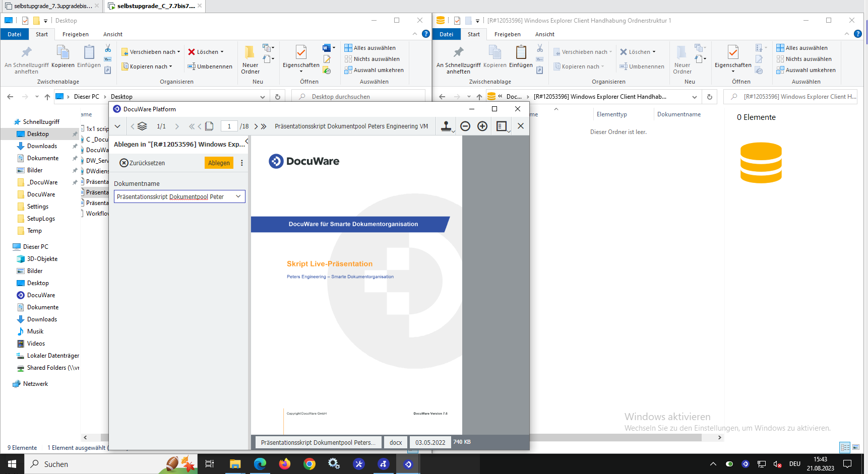This screenshot has height=474, width=868.
Task: Jump to the last page of document
Action: point(264,126)
